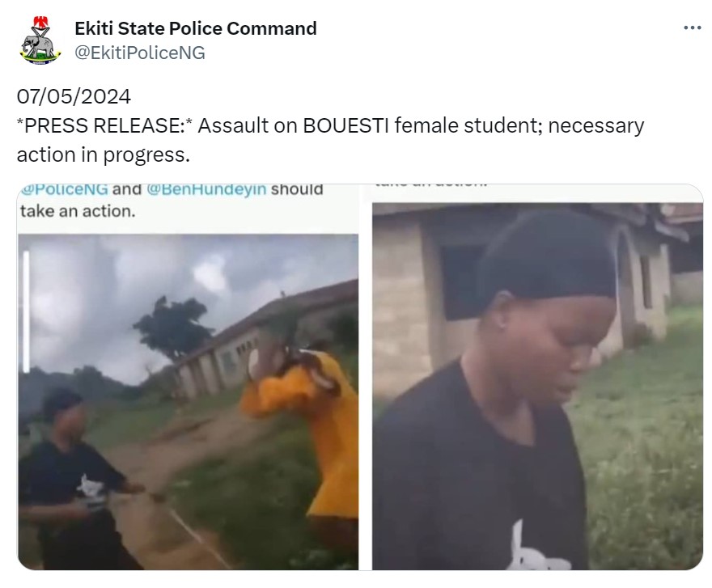Screen dimensions: 712x588
Task: Open the three-dot more options menu
Action: point(692,28)
